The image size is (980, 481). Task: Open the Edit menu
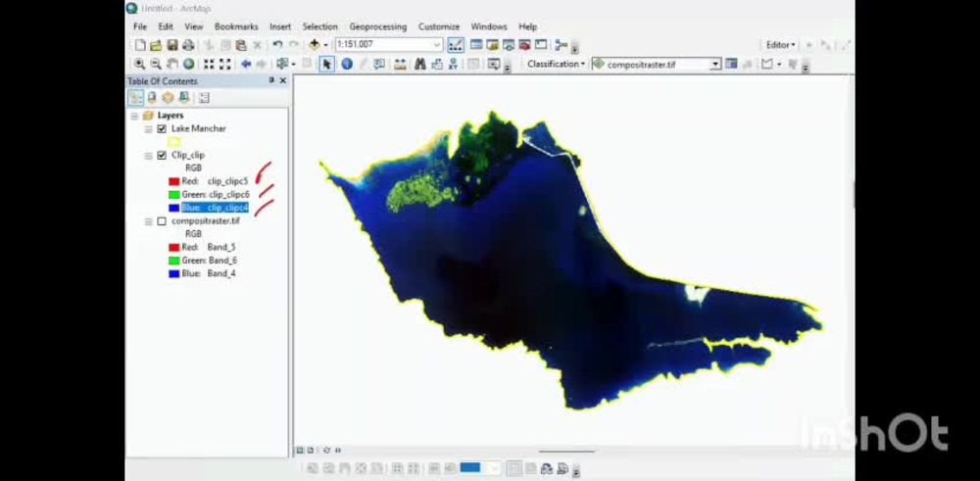tap(166, 26)
